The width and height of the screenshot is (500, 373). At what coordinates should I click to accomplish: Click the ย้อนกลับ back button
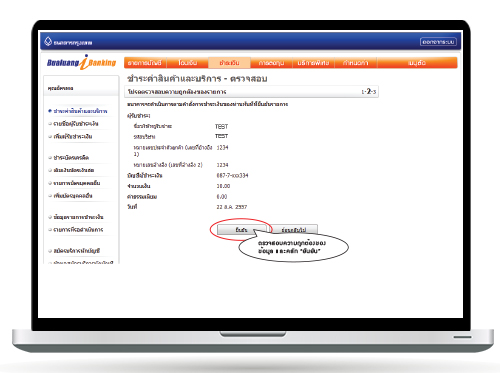click(293, 230)
